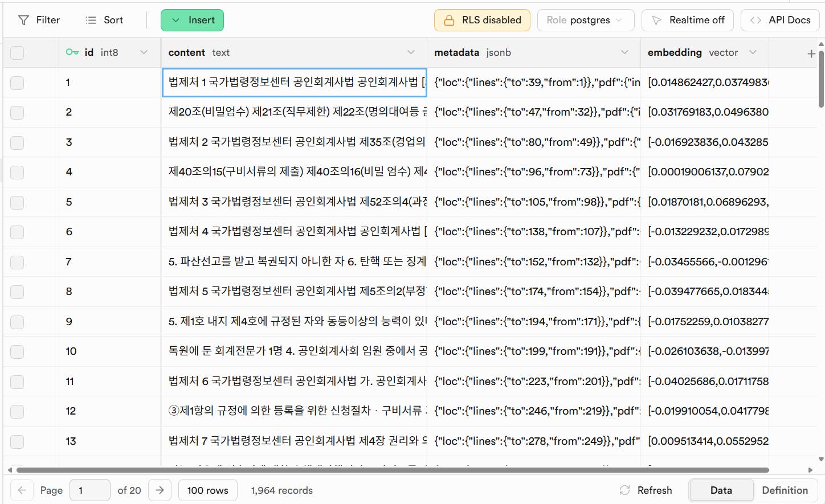
Task: Click the embedding cell starting with [-0.016923836
Action: tap(705, 142)
